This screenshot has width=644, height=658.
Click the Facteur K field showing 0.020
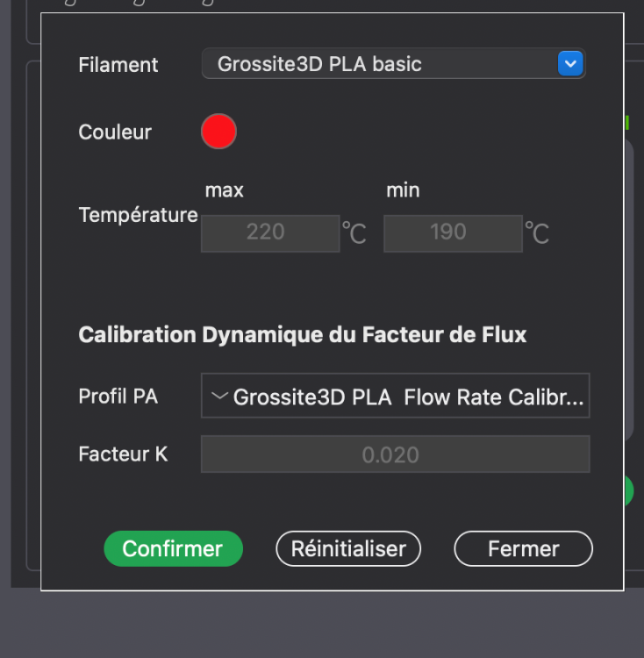[x=395, y=454]
